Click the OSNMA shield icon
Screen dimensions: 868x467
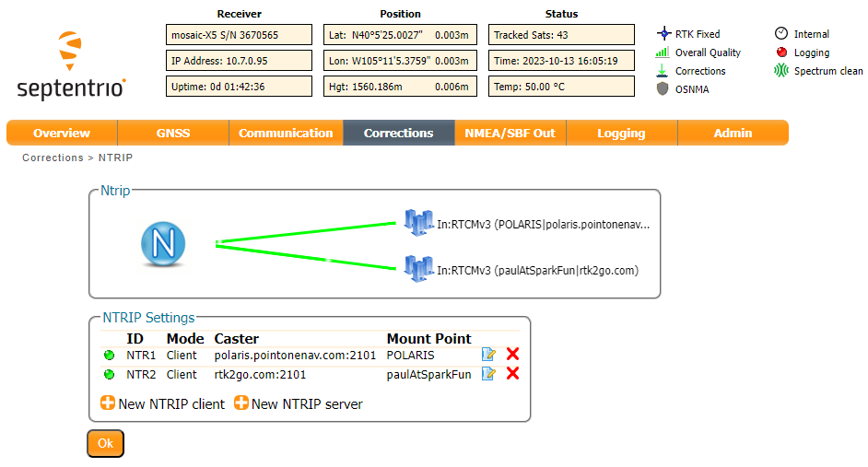pyautogui.click(x=663, y=88)
